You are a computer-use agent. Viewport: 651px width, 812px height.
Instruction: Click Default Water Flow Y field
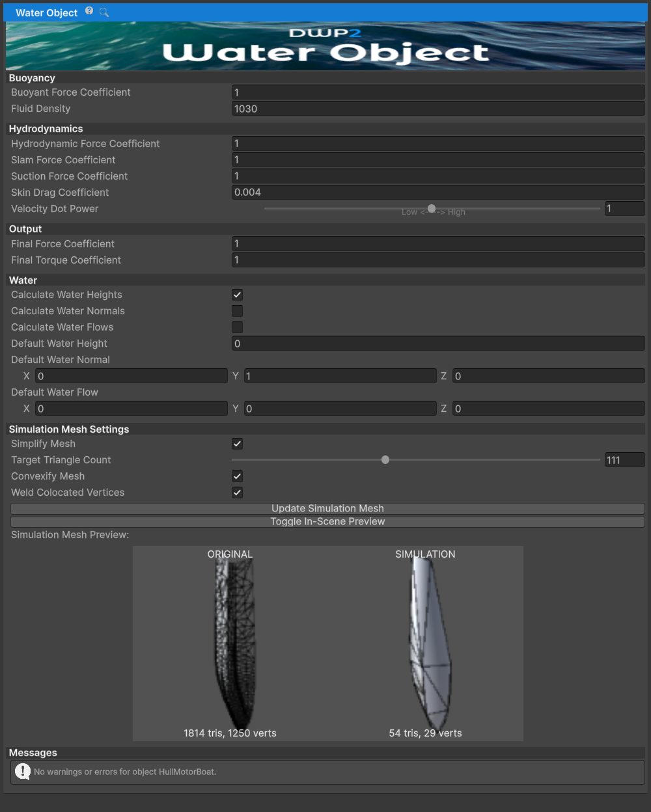[340, 409]
